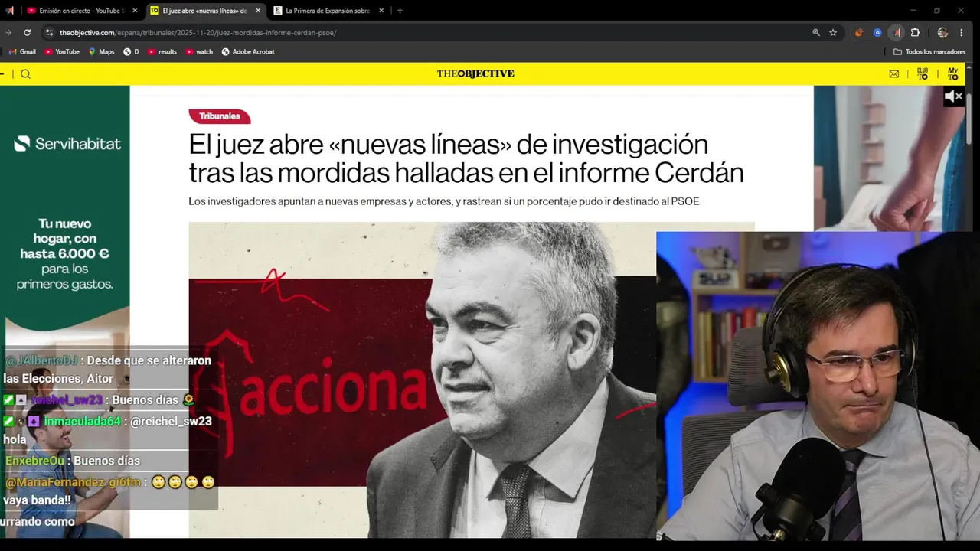Open My TO account icon
The image size is (980, 551).
tap(952, 74)
